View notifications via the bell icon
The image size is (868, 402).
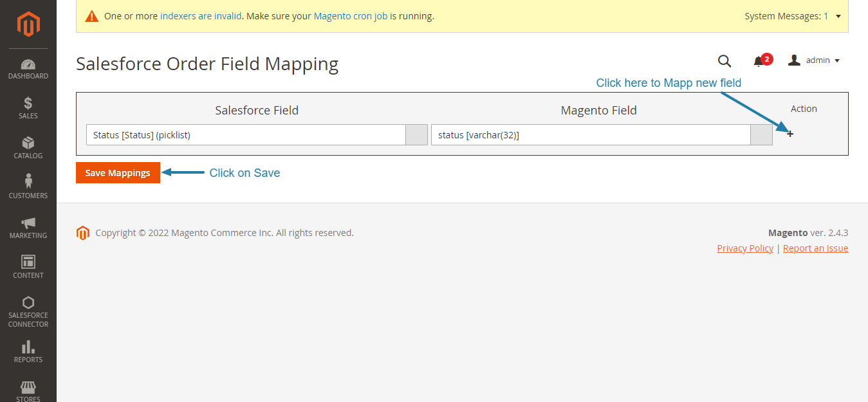tap(759, 60)
